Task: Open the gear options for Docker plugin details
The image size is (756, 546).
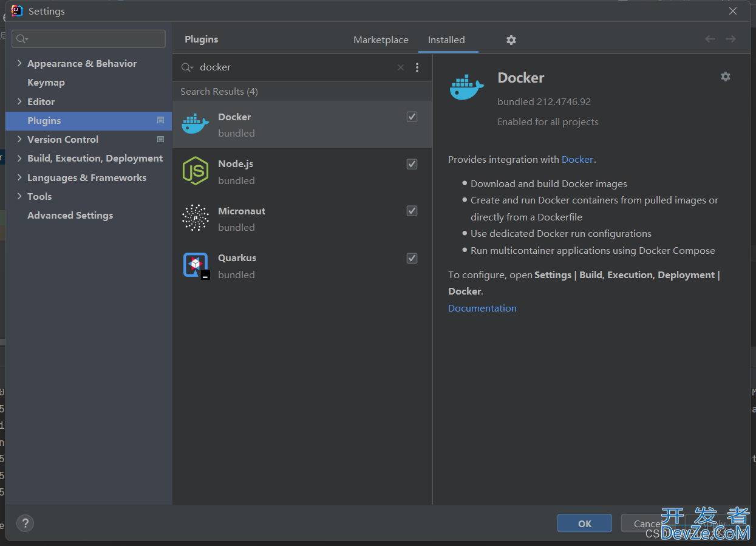Action: [x=726, y=77]
